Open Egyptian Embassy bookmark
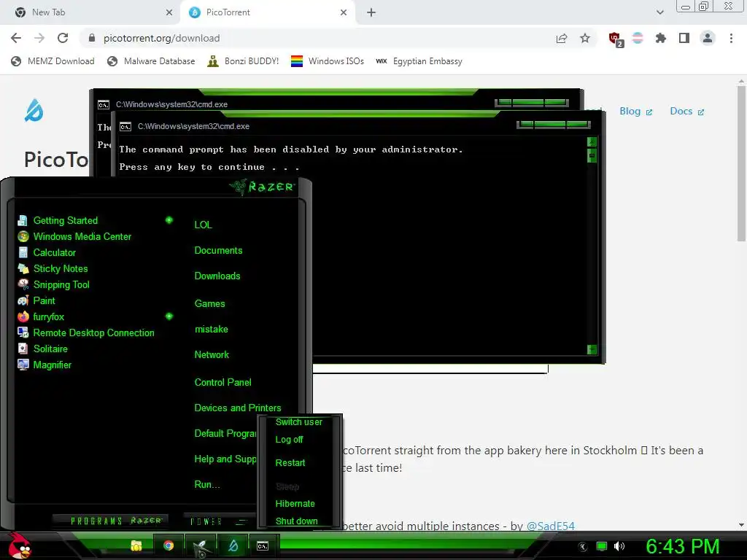Viewport: 747px width, 560px height. pyautogui.click(x=419, y=61)
